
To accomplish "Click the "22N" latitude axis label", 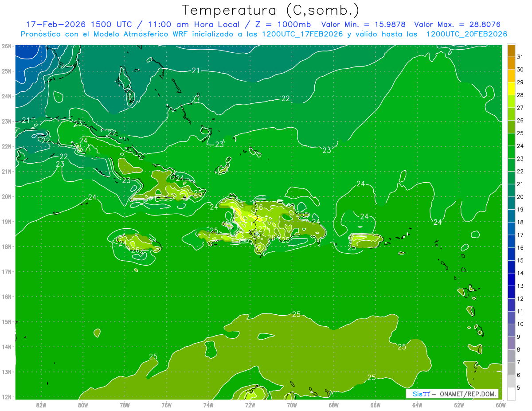I will [6, 146].
